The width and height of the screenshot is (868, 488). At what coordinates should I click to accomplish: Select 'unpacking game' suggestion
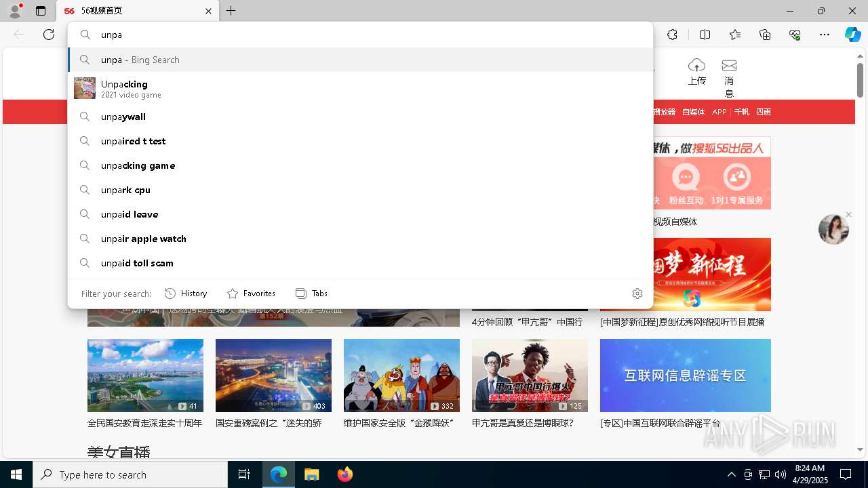click(360, 165)
